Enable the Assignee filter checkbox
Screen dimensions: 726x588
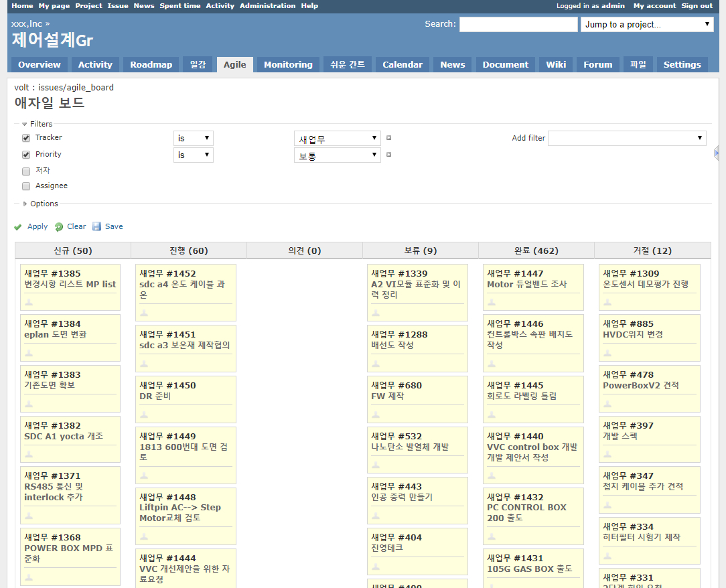pos(26,186)
